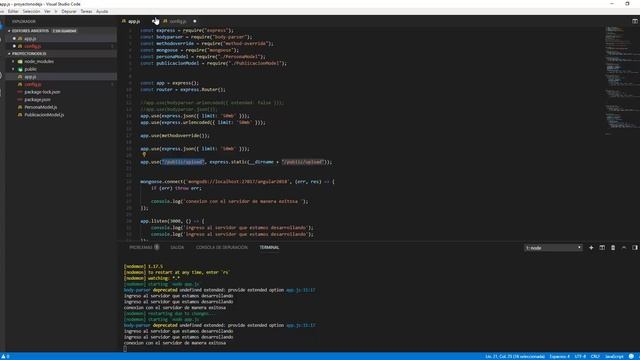Click unsaved dot beside config.js open editor
This screenshot has height=360, width=640.
click(x=14, y=46)
